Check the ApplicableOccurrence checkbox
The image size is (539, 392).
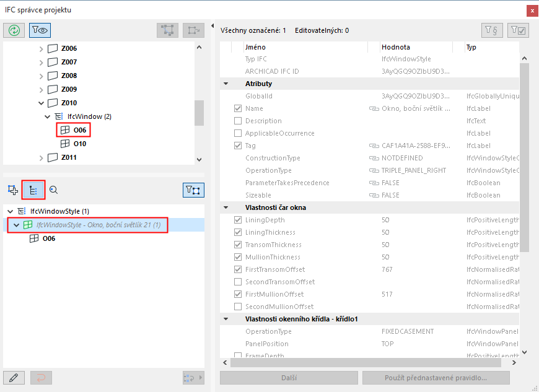point(237,133)
